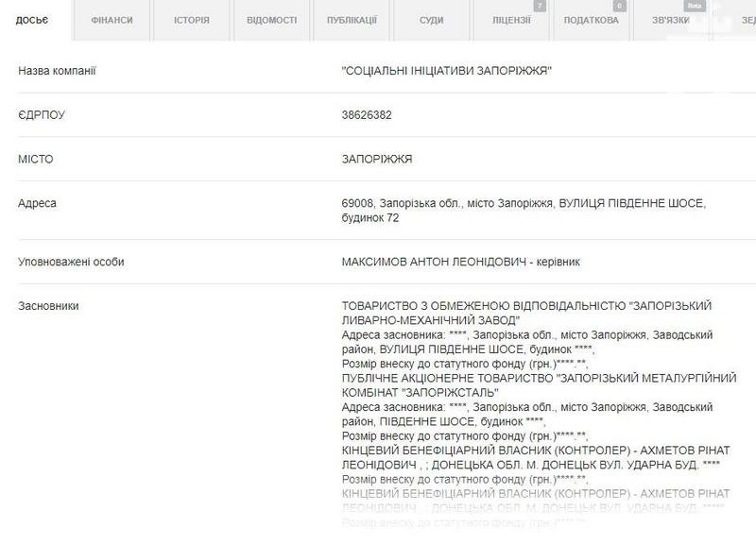Select the ПУБЛІКАЦІЇ tab

[x=352, y=20]
